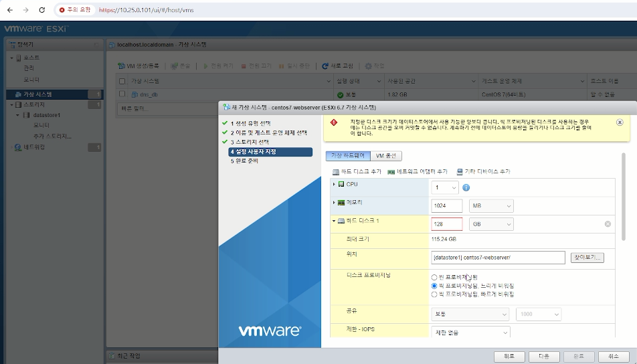Open the CPU count dropdown

445,187
